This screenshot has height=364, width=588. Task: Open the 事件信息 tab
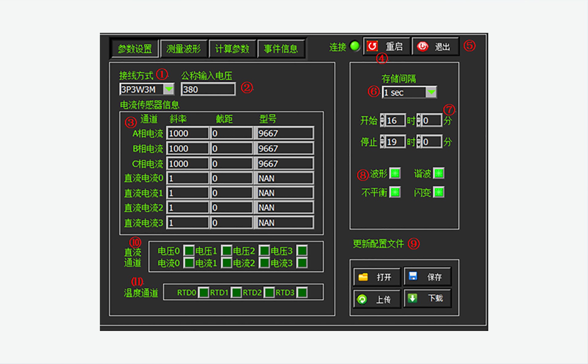281,48
